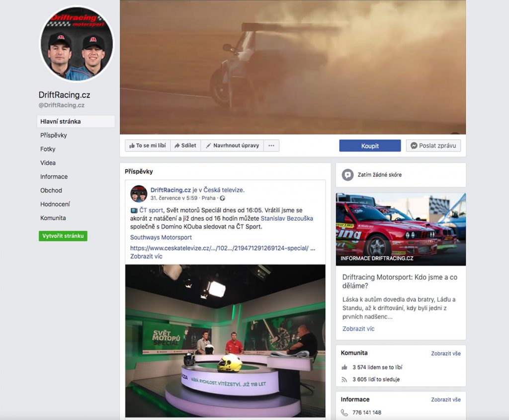Go to the Příspěvky section
Image resolution: width=509 pixels, height=420 pixels.
point(54,135)
